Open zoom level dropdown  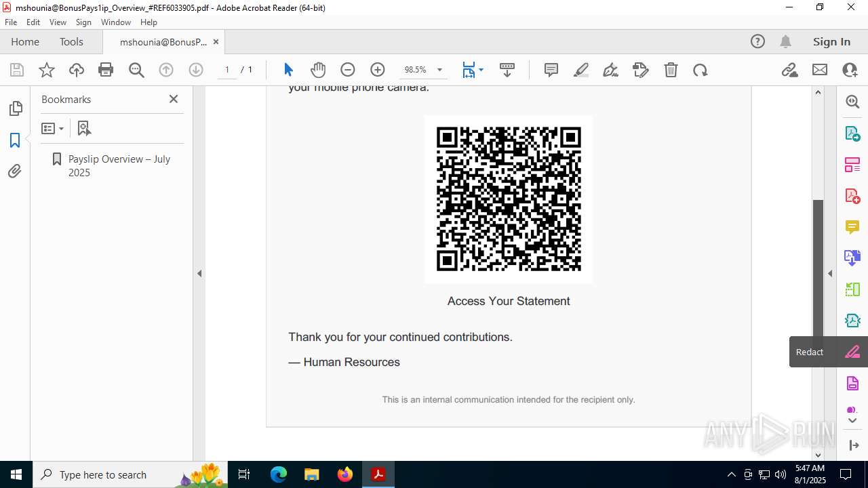(439, 70)
